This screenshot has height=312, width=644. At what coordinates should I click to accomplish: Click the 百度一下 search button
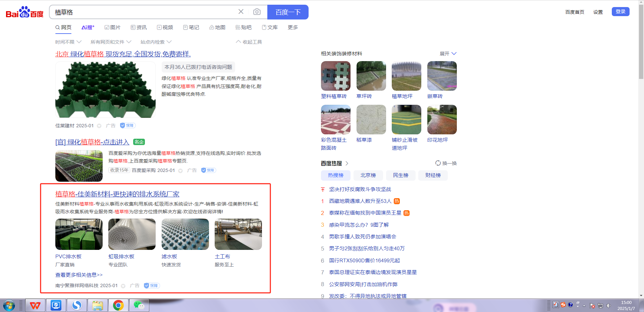pyautogui.click(x=288, y=12)
